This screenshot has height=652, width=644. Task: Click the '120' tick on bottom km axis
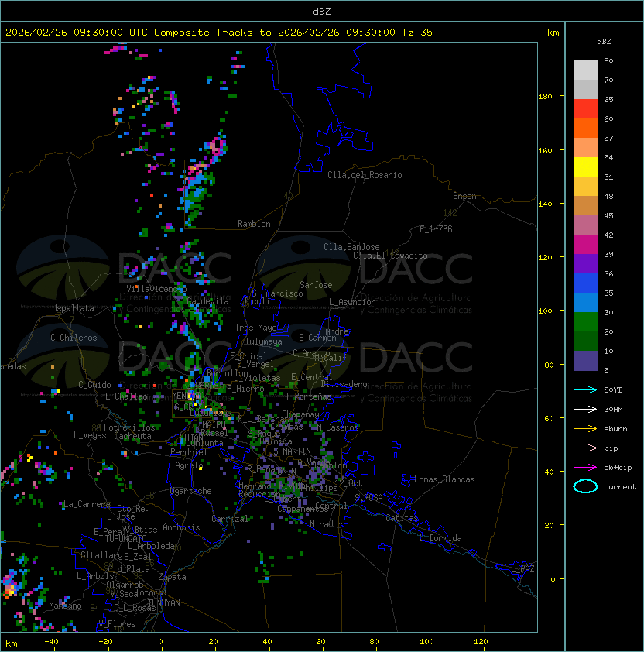(x=481, y=642)
